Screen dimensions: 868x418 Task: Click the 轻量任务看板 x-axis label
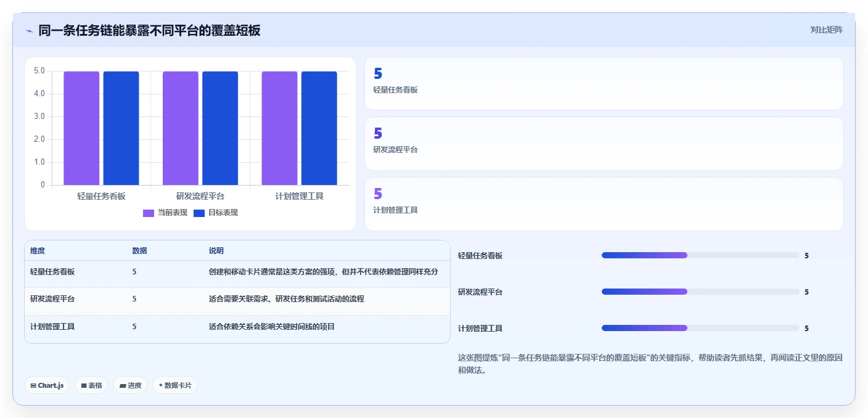(x=101, y=196)
